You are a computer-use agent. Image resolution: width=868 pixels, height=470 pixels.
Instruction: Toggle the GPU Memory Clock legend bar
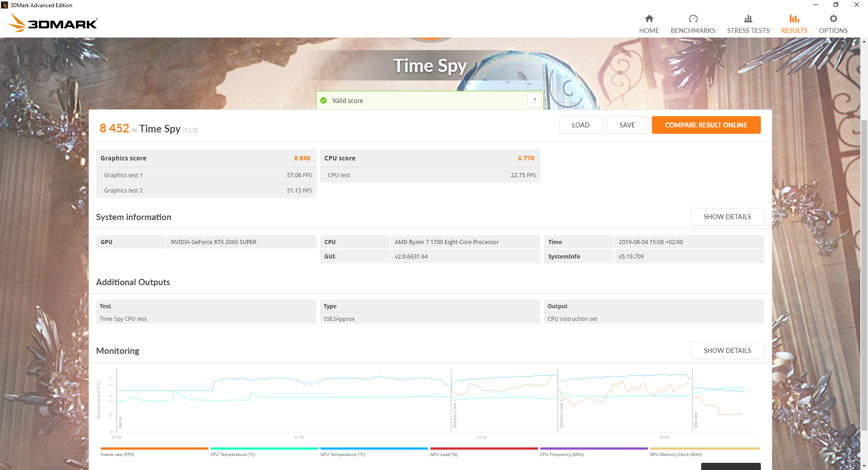[x=705, y=448]
